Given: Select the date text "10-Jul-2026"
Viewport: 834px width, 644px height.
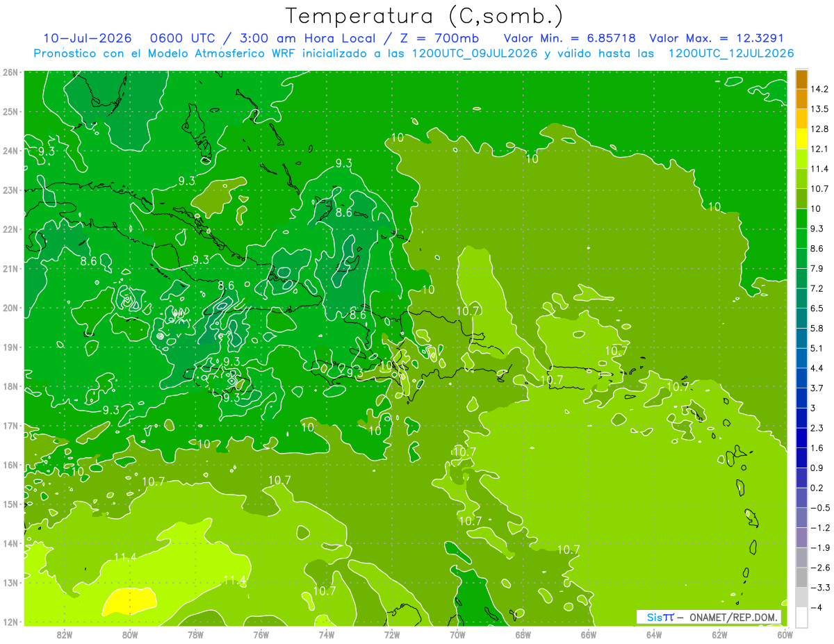Looking at the screenshot, I should point(88,38).
